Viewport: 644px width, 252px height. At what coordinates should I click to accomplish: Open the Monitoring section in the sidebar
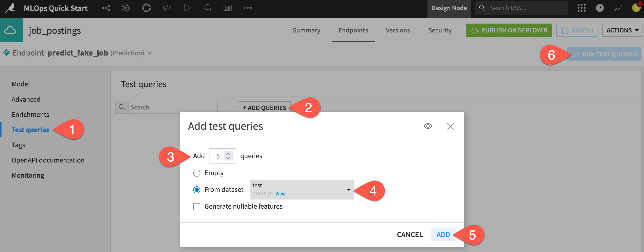28,175
